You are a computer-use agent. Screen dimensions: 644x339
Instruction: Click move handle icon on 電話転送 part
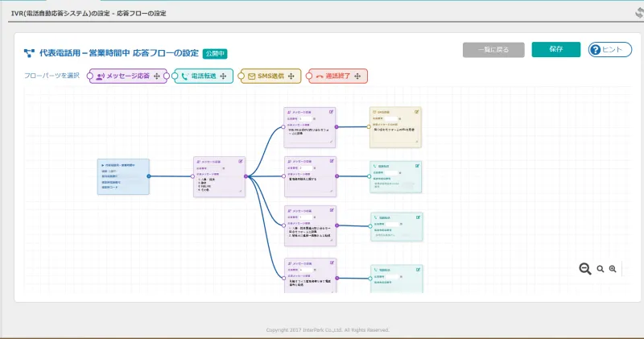(x=223, y=76)
